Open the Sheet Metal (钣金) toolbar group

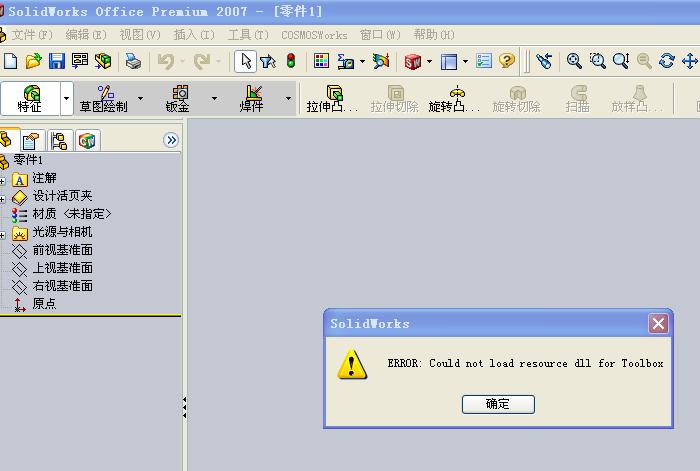pos(178,99)
